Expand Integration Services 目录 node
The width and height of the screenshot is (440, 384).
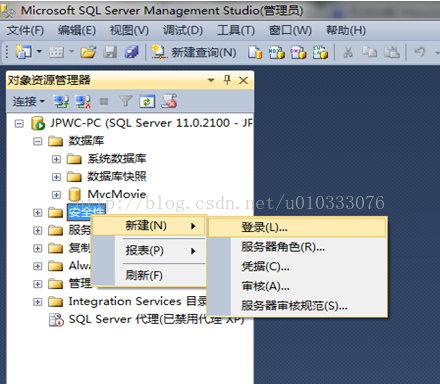(38, 302)
